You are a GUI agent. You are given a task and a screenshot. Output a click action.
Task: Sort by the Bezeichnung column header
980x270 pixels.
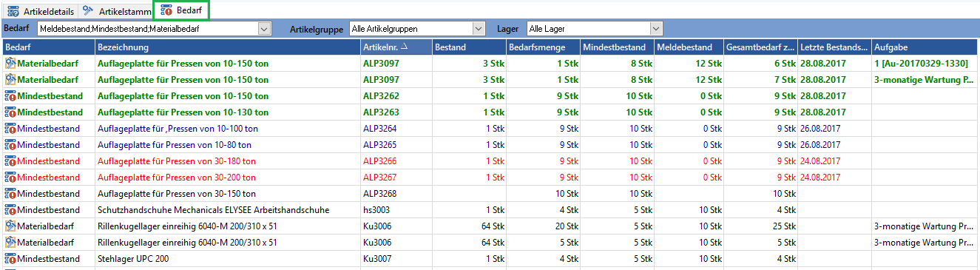[x=227, y=47]
